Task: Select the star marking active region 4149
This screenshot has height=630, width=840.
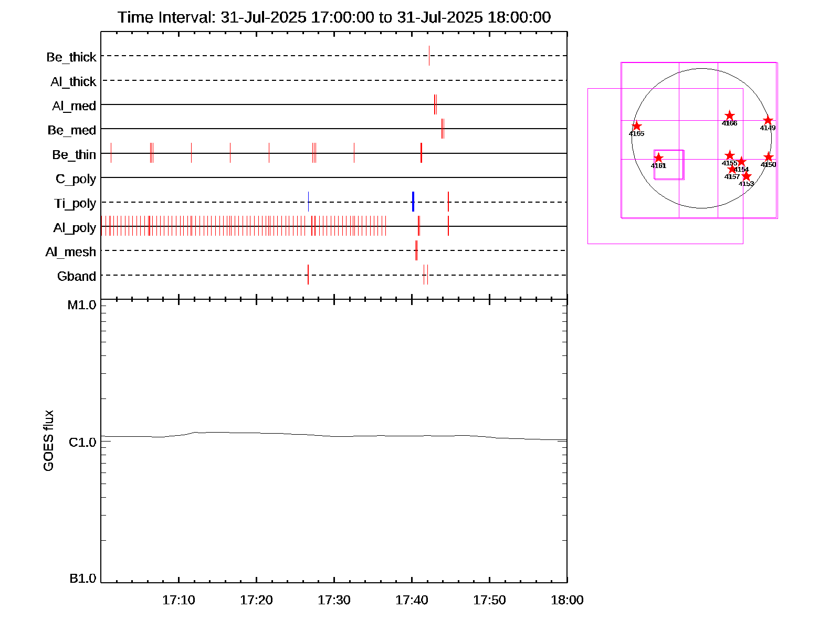Action: [x=768, y=120]
